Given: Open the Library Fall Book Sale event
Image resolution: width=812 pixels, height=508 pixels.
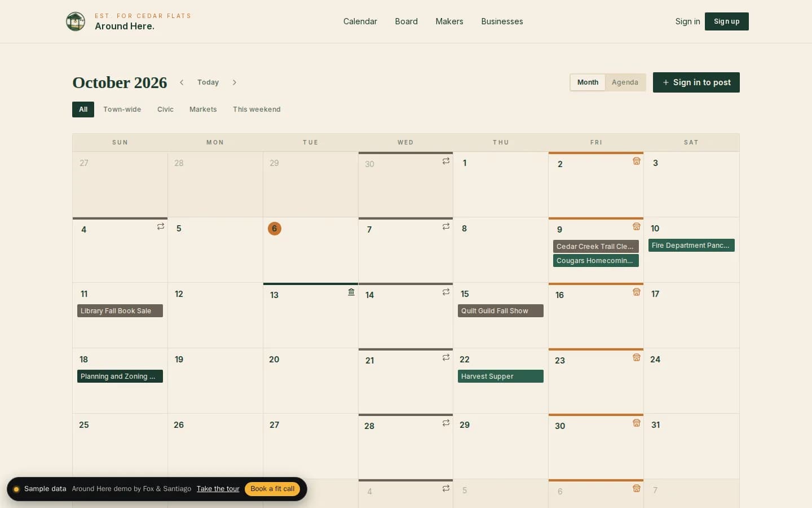Looking at the screenshot, I should click(120, 311).
